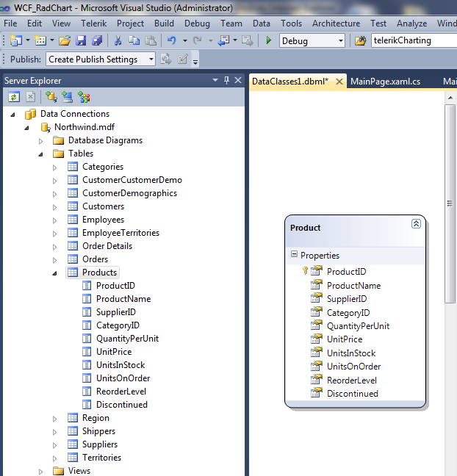Select ProductName property in Product entity
The height and width of the screenshot is (476, 457).
pyautogui.click(x=353, y=285)
